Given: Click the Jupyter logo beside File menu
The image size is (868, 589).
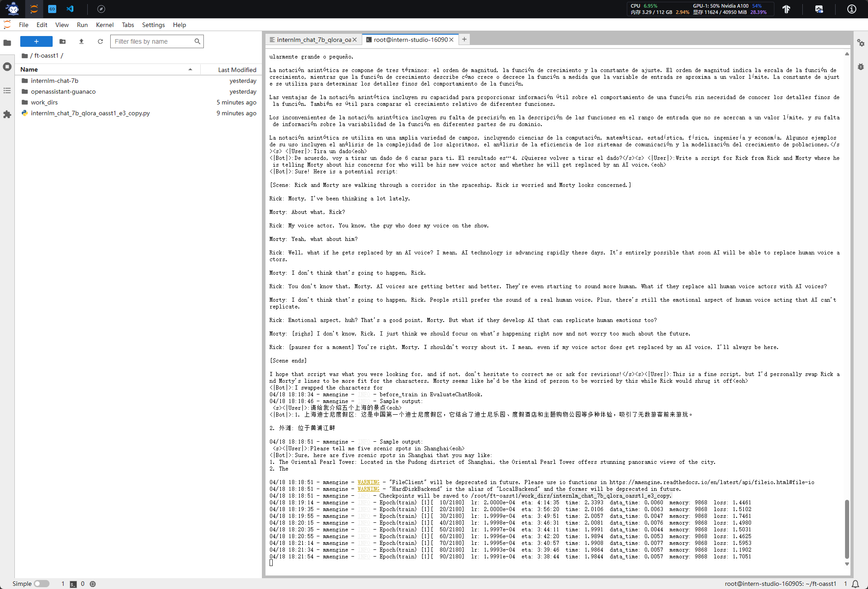Looking at the screenshot, I should [7, 25].
